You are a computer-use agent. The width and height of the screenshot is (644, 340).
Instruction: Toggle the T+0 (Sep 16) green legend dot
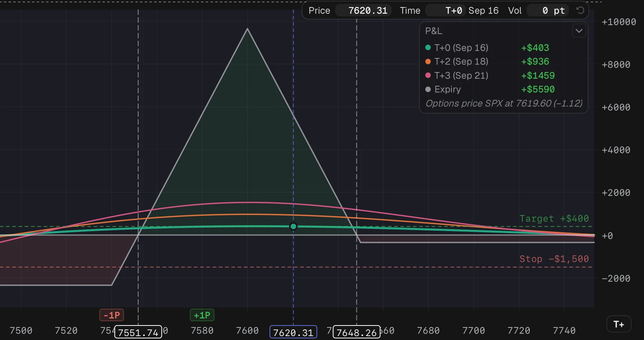click(x=428, y=48)
